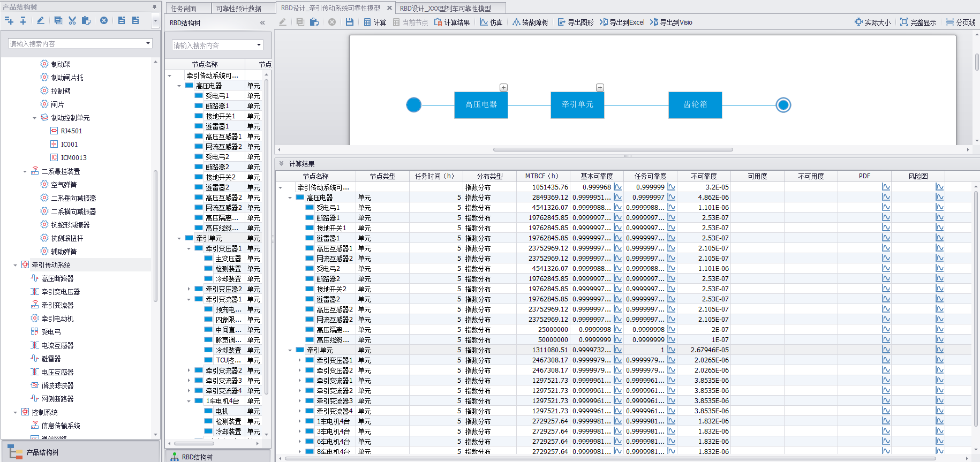Click the RBD结构树 search input field

(214, 45)
